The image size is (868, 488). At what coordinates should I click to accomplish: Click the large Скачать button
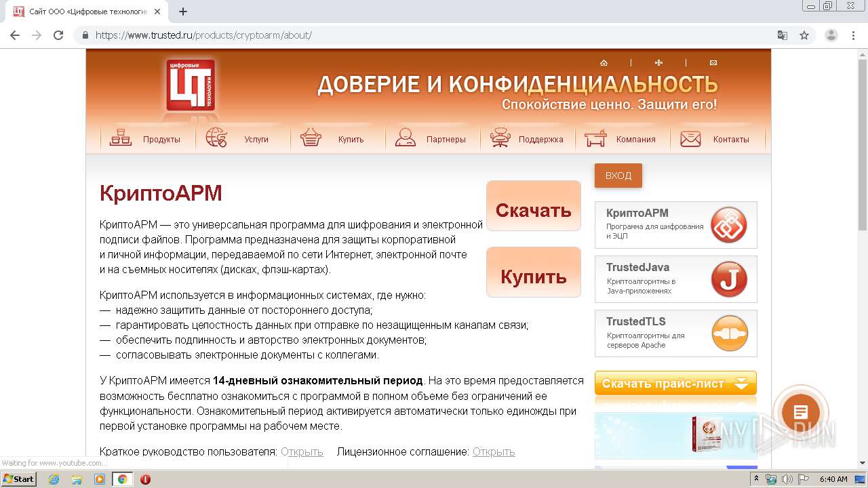tap(534, 206)
